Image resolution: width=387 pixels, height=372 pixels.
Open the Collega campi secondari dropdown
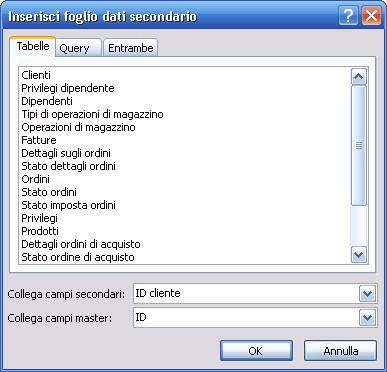pos(367,294)
